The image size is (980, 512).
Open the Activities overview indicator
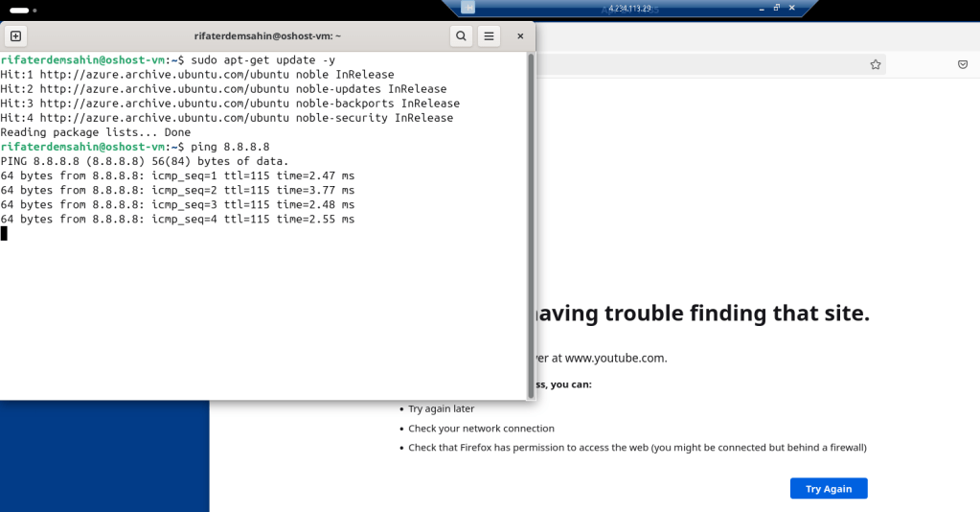(23, 10)
